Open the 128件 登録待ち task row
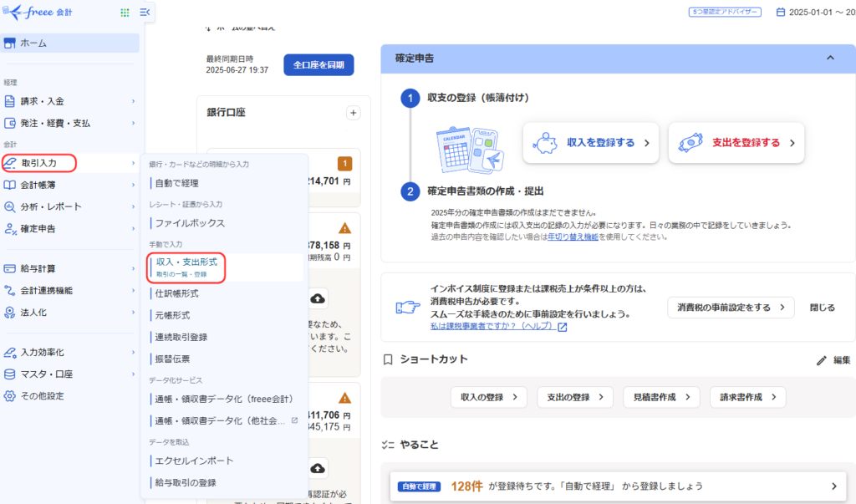856x504 pixels. click(x=617, y=486)
